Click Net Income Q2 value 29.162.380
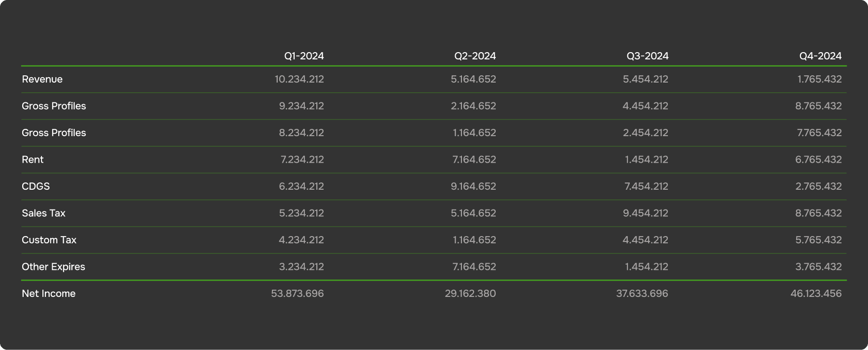Viewport: 868px width, 350px height. (470, 294)
